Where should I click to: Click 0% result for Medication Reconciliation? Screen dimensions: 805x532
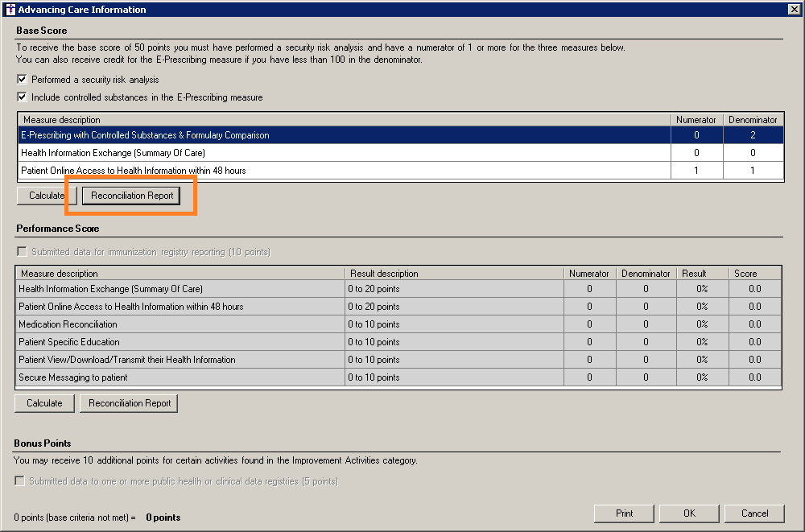[702, 324]
